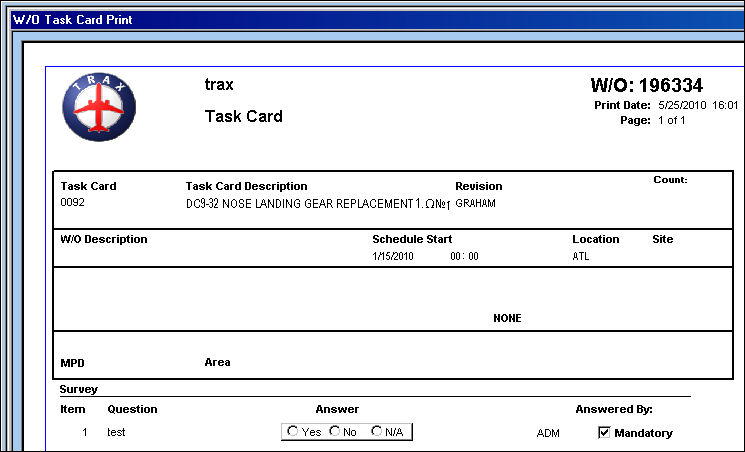Click the Survey section heading
The height and width of the screenshot is (452, 745).
click(79, 389)
